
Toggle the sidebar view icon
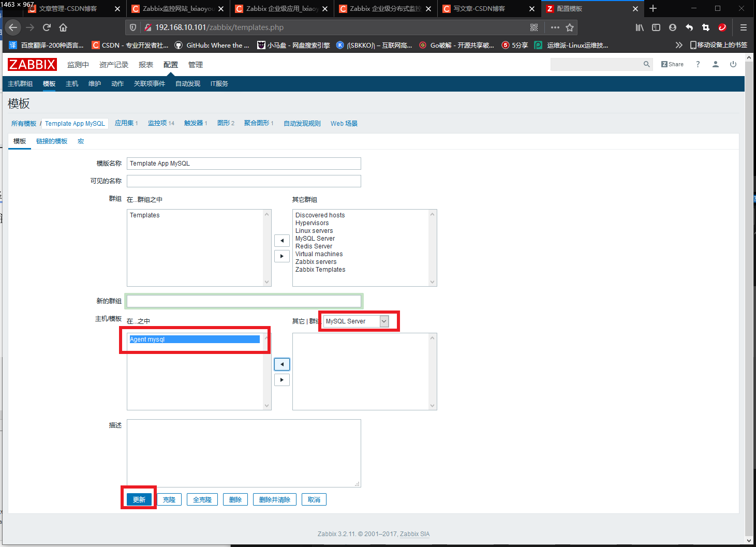[x=656, y=27]
